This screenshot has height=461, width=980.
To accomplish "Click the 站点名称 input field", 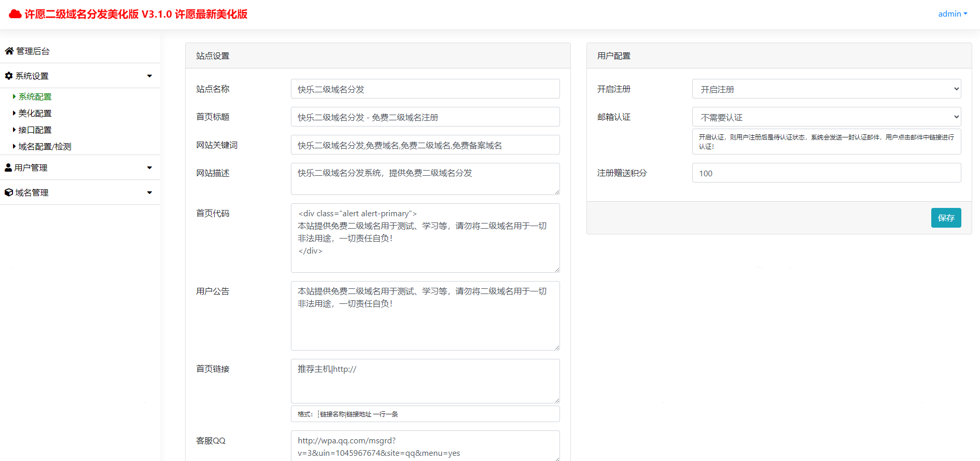I will (x=425, y=89).
